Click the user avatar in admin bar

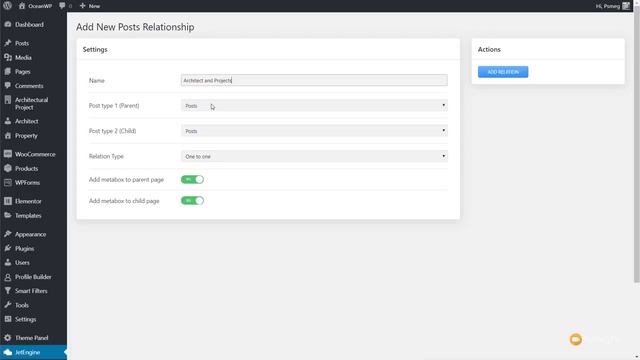(x=626, y=6)
